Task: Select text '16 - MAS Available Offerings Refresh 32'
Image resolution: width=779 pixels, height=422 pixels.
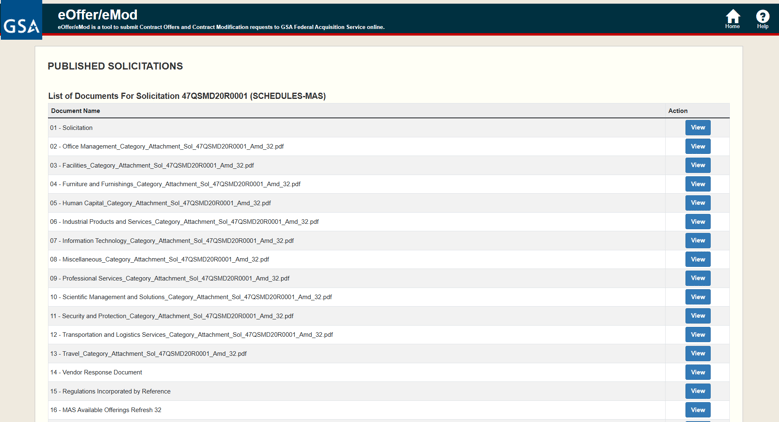Action: [105, 410]
